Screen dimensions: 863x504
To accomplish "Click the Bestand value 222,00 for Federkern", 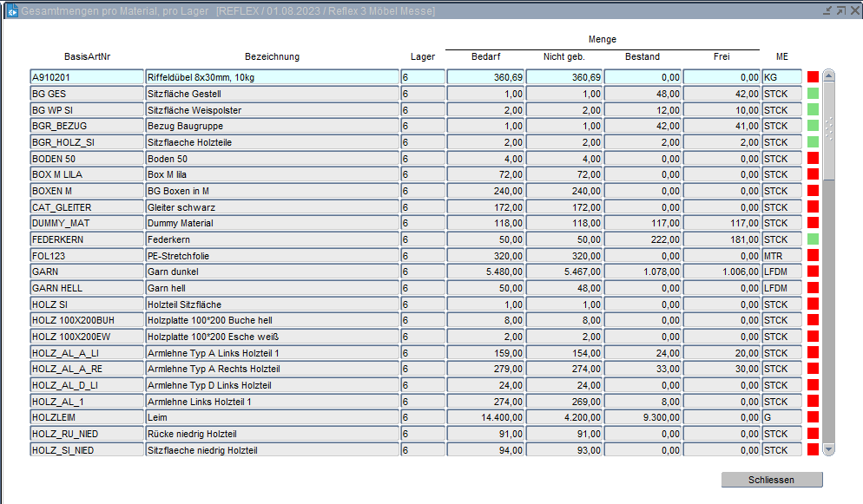I will tap(642, 239).
